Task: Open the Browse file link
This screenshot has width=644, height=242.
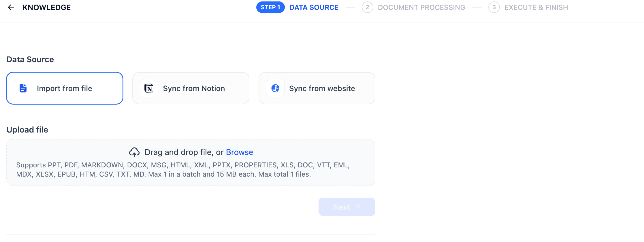Action: pyautogui.click(x=240, y=152)
